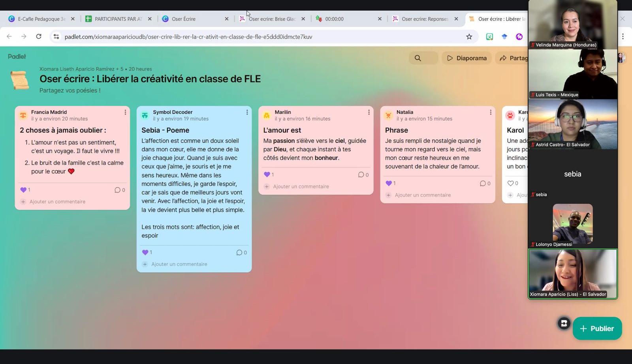Select Xiomara Aparicio video thumbnail
The height and width of the screenshot is (364, 632).
(573, 274)
